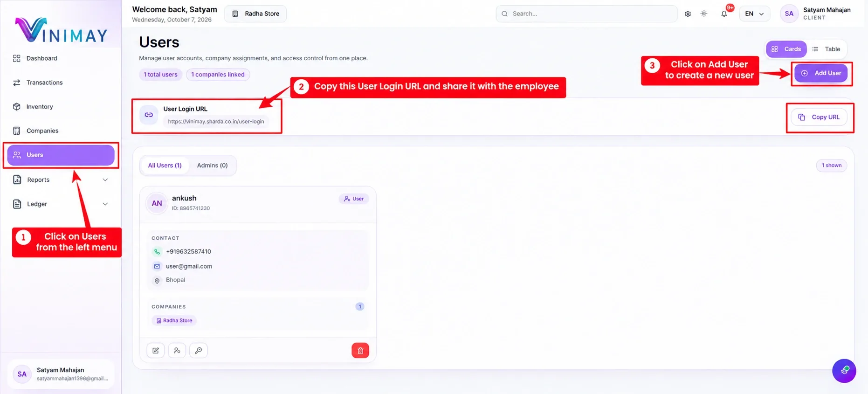Click the Radha Store company chip
868x394 pixels.
click(x=174, y=321)
